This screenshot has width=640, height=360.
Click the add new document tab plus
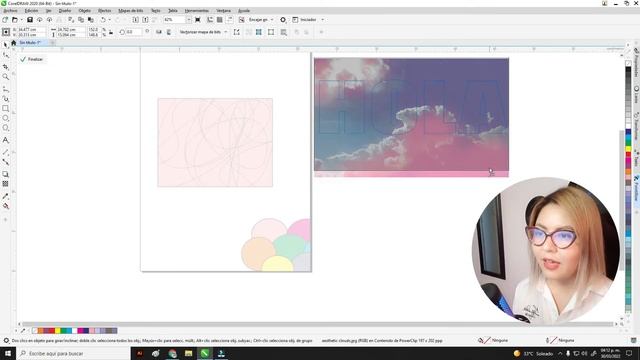(x=53, y=42)
